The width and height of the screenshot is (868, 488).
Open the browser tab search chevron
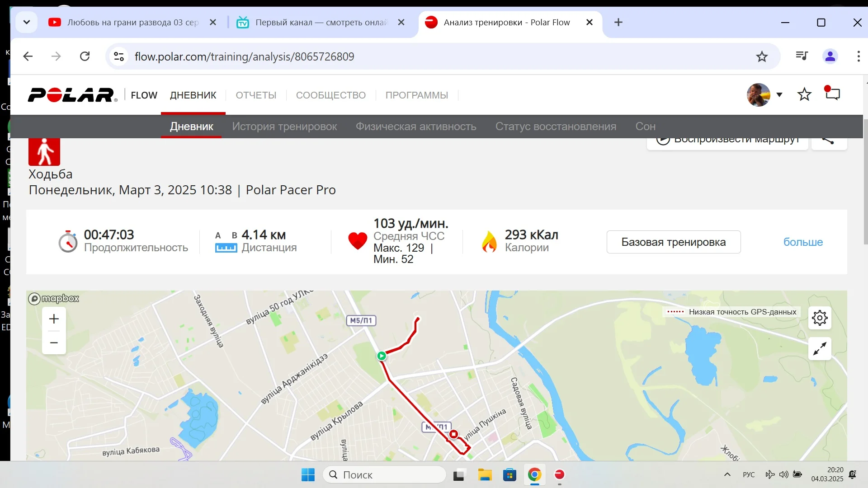click(x=27, y=22)
